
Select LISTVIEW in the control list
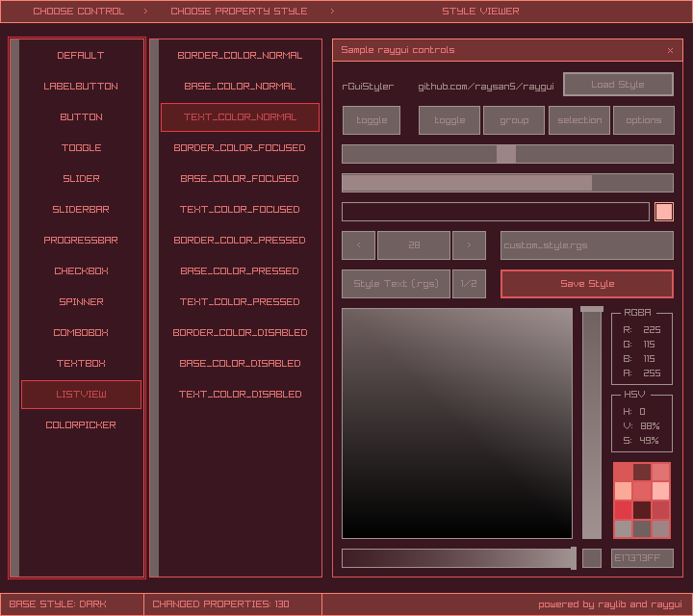[x=81, y=395]
